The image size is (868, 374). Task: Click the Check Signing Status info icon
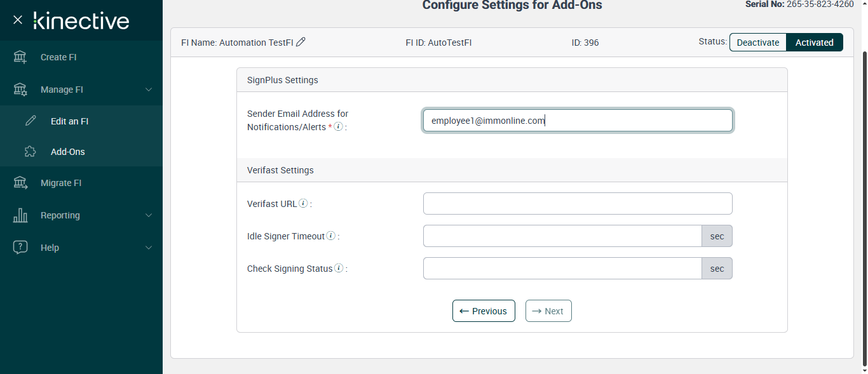point(339,269)
